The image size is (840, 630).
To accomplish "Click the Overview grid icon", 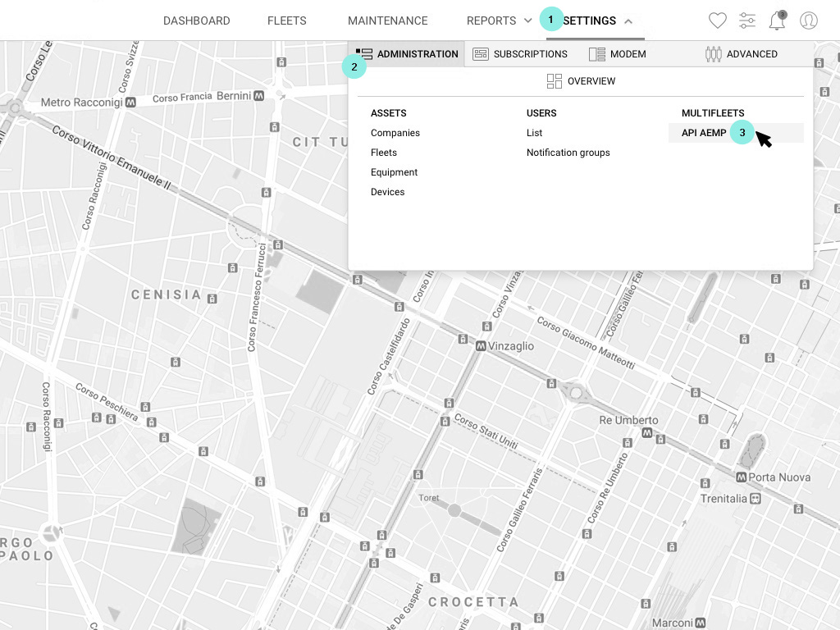I will (x=554, y=81).
